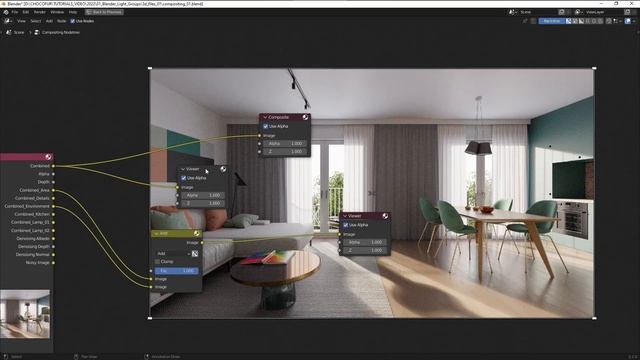Click the Combined_Lamp_01 output label
Screen dimensions: 640x360
pos(30,222)
